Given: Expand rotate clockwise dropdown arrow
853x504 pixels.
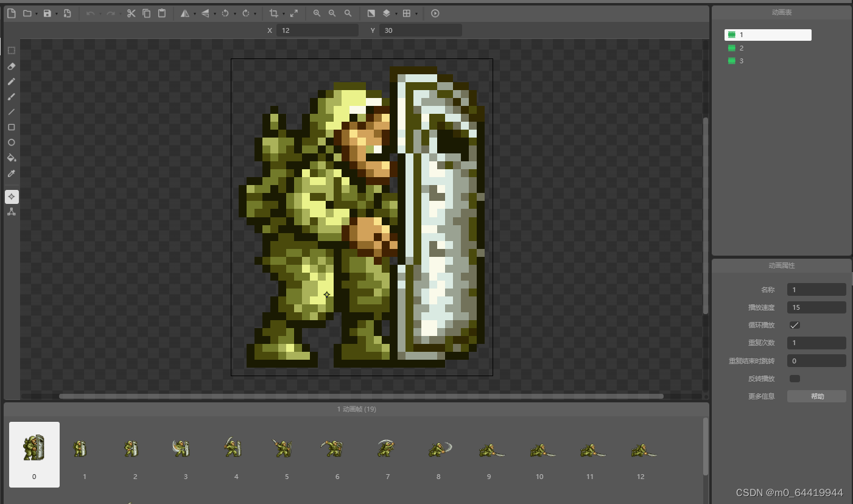Looking at the screenshot, I should pyautogui.click(x=255, y=14).
